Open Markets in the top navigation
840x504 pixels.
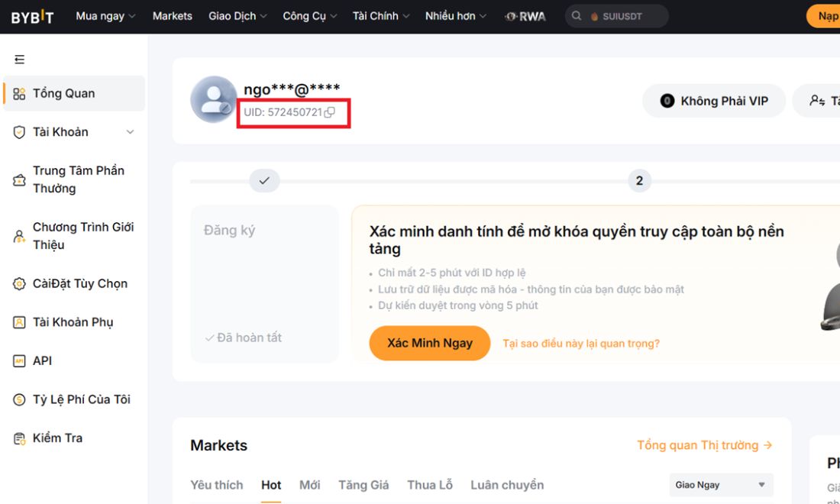click(172, 16)
